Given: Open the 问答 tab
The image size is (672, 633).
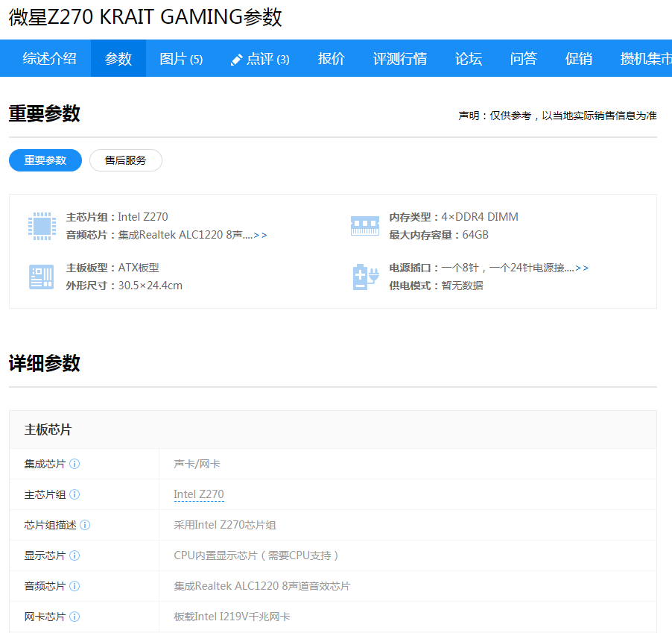Looking at the screenshot, I should 524,58.
